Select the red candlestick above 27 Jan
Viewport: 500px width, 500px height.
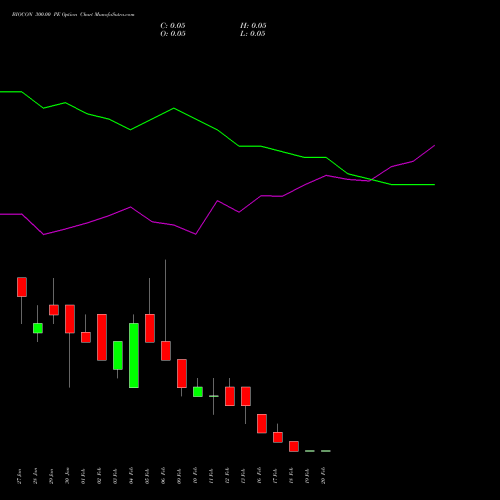(22, 287)
